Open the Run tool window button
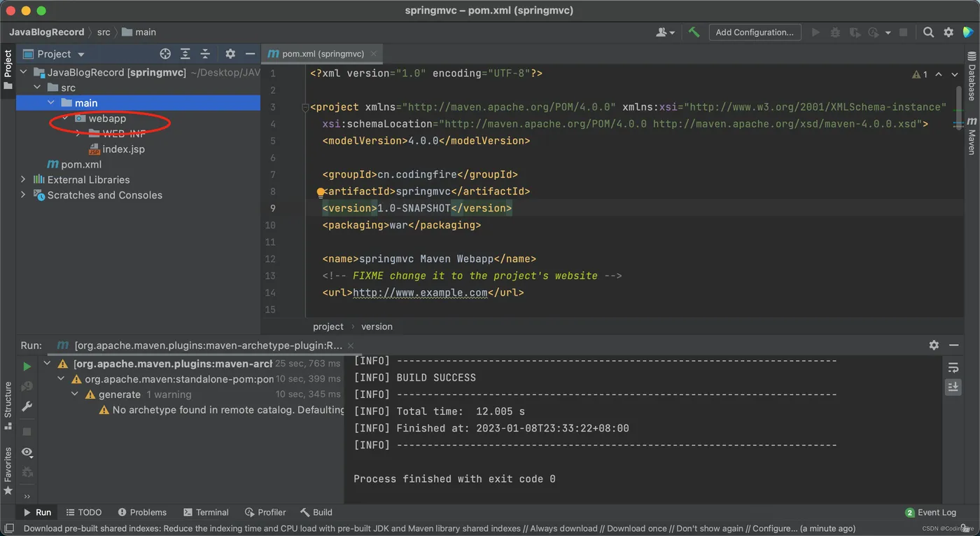 [x=37, y=512]
